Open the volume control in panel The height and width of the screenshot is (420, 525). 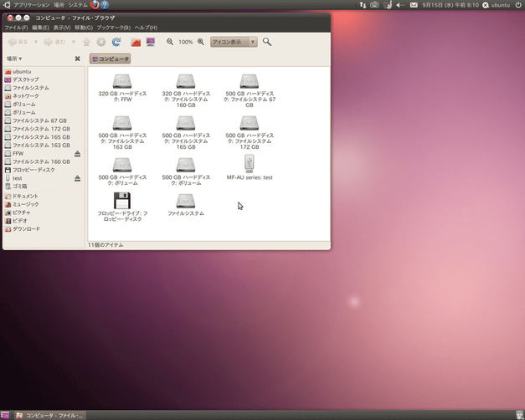400,5
